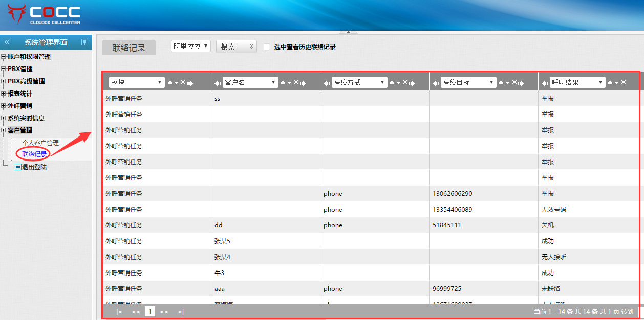Remove the 呼叫结果 column with X icon
Image resolution: width=644 pixels, height=320 pixels.
(624, 82)
